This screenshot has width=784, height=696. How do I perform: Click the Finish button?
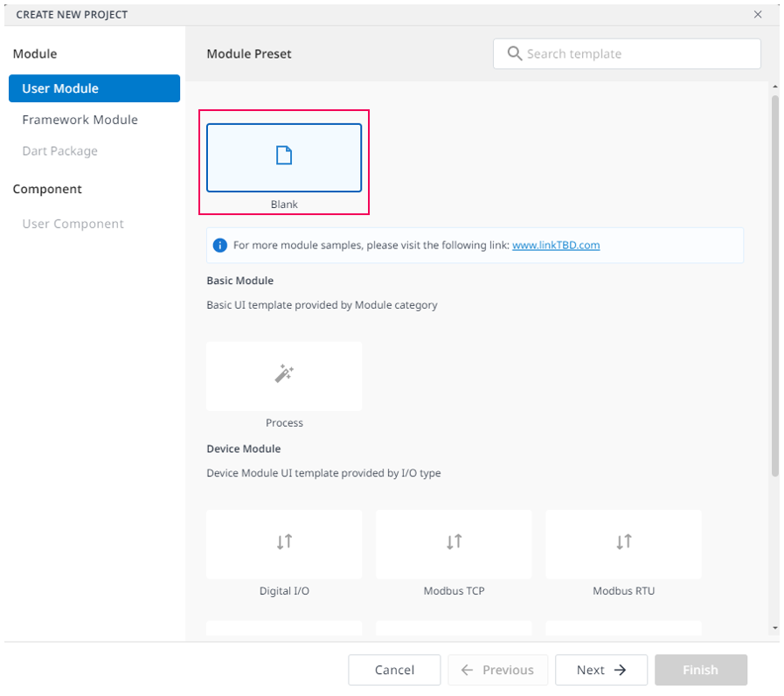700,670
